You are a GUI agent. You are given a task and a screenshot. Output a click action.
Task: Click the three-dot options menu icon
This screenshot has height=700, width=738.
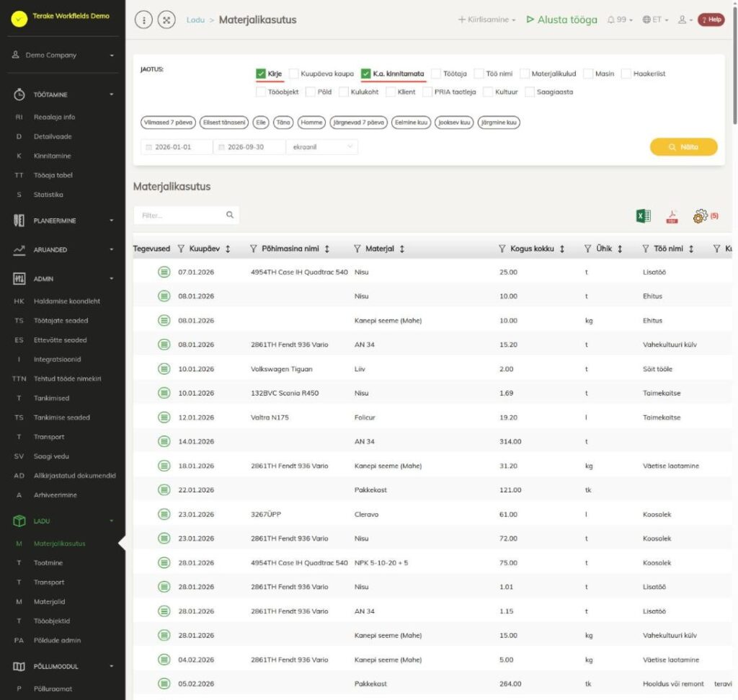(143, 19)
